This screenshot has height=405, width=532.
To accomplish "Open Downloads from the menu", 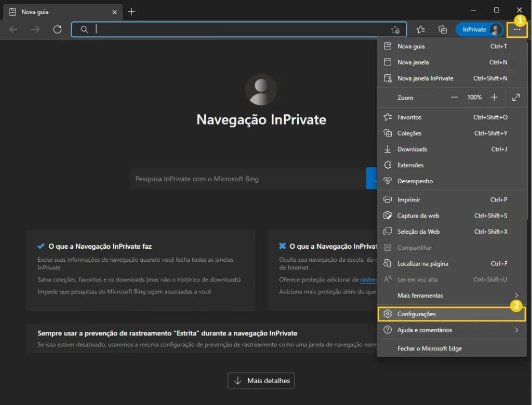I will (x=451, y=149).
